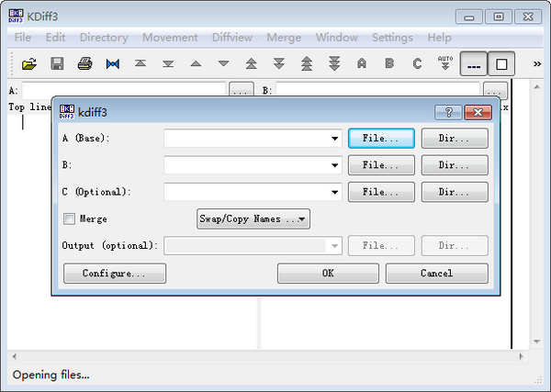Select source C toolbar icon
The width and height of the screenshot is (551, 392).
(417, 63)
